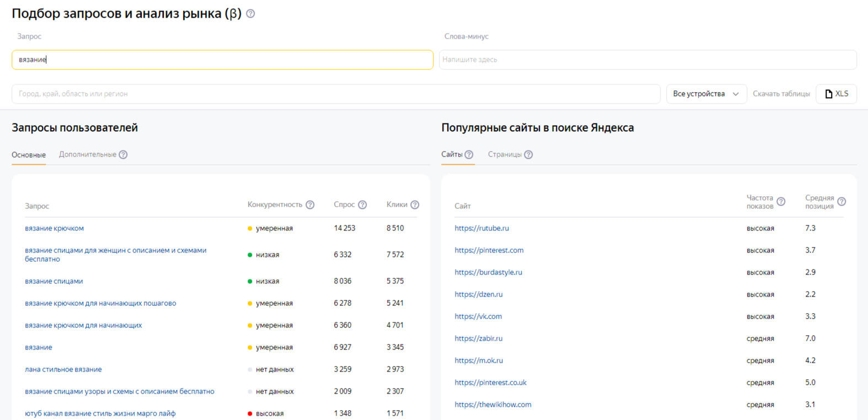The height and width of the screenshot is (420, 868).
Task: Click высокая competition label for ютуб канал row
Action: [270, 413]
